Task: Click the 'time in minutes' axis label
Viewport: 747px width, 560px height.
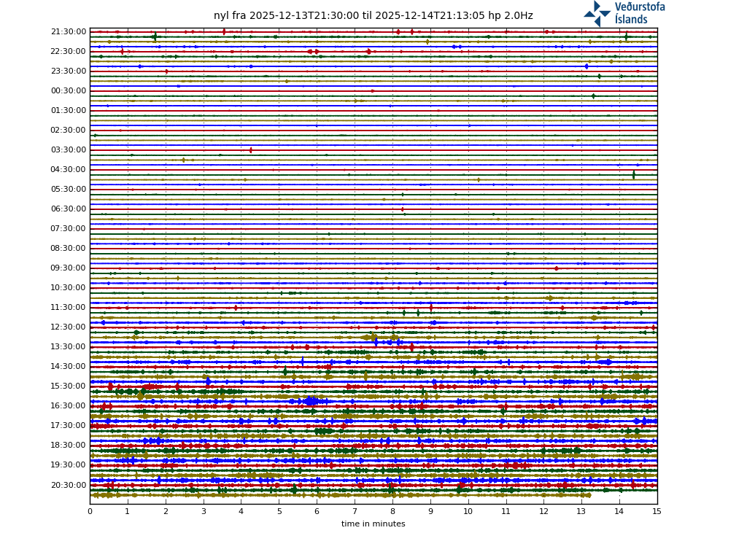Action: coord(373,524)
